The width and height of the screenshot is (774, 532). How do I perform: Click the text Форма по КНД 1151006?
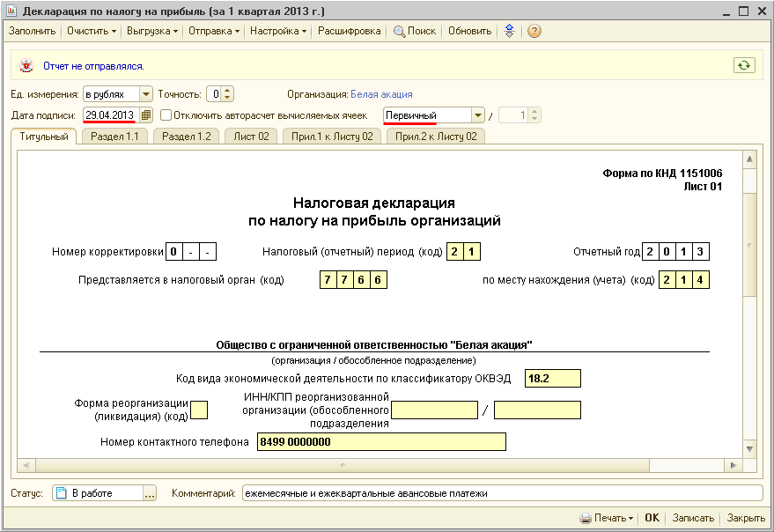662,174
